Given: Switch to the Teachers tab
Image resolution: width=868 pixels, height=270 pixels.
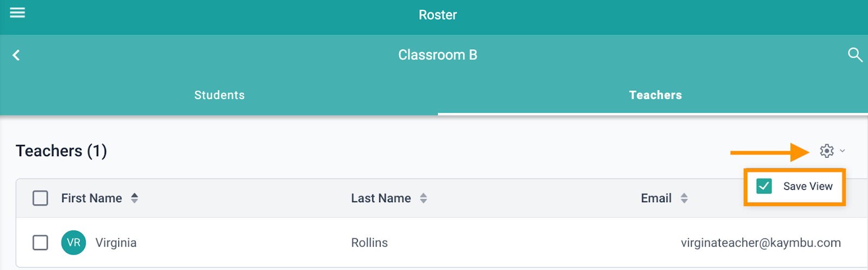Looking at the screenshot, I should click(x=655, y=95).
